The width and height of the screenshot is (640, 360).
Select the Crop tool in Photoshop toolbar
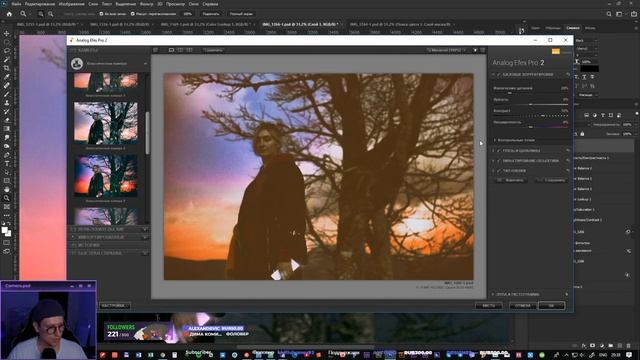click(x=7, y=68)
